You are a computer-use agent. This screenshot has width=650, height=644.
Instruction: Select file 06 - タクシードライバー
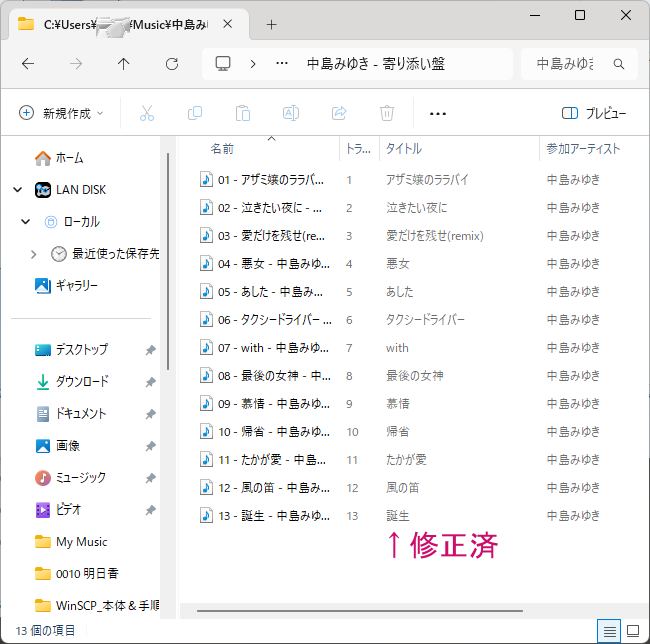265,320
